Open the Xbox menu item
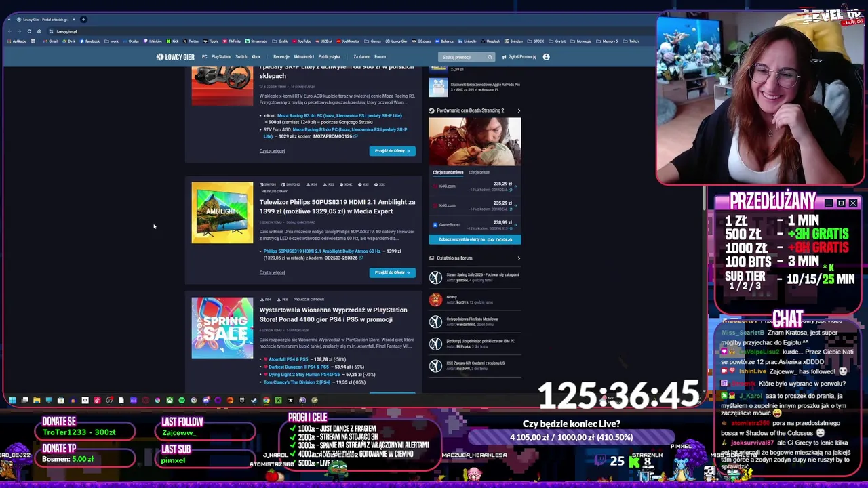 [x=256, y=57]
